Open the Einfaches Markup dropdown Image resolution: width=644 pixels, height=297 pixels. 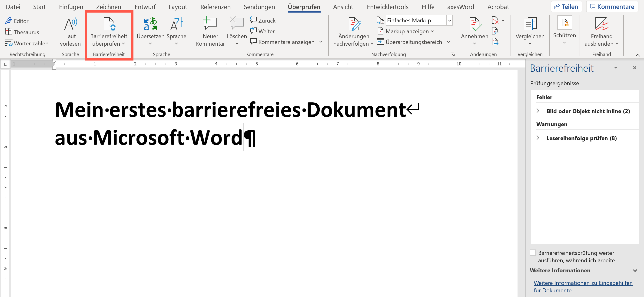tap(449, 20)
